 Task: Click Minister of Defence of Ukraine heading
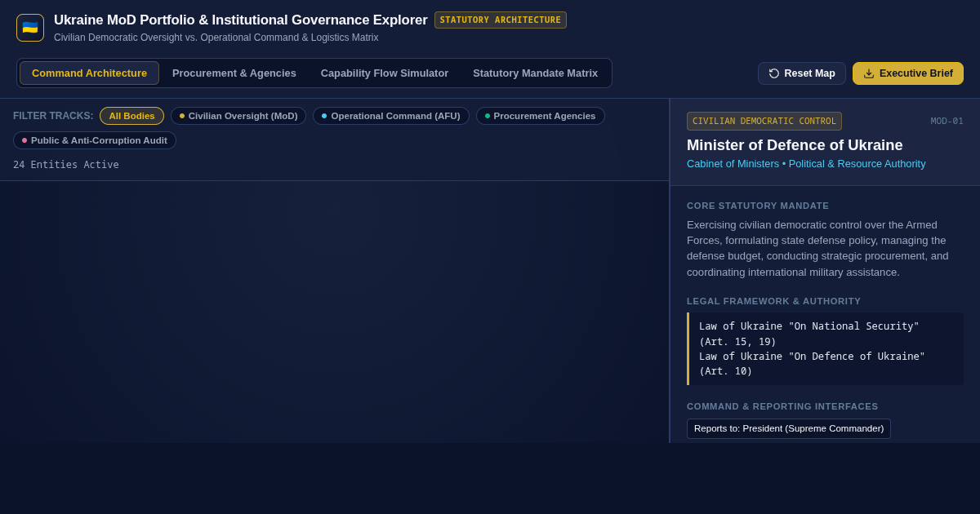pos(795,145)
